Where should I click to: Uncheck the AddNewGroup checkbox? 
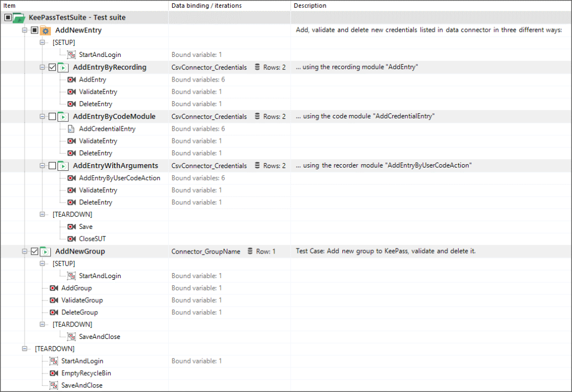[x=34, y=252]
